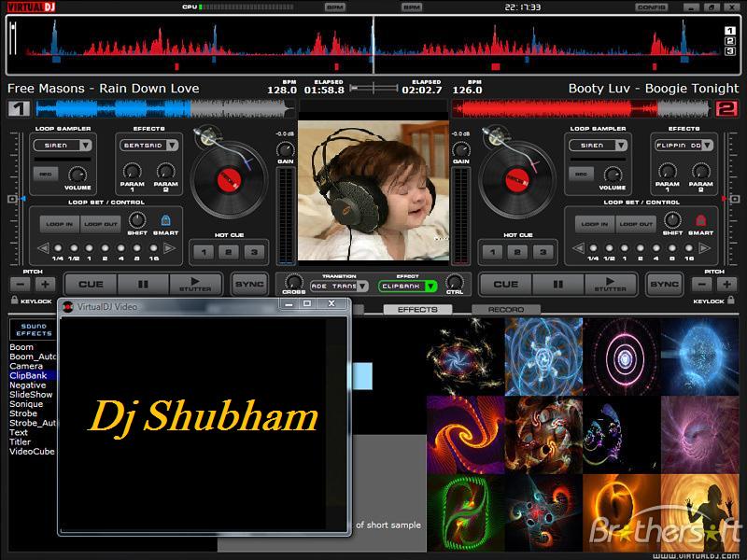Toggle the SMART loop lock on deck 1
Viewport: 747px width, 560px height.
165,221
